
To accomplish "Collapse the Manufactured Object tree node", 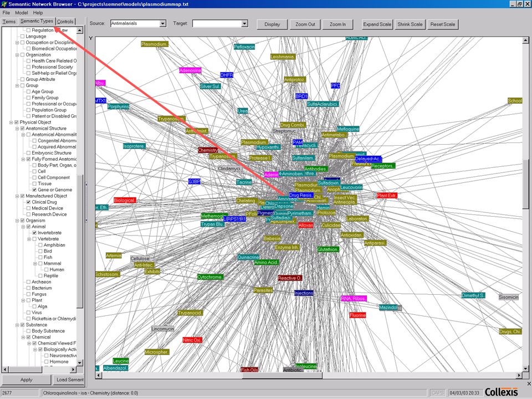I will (x=17, y=196).
